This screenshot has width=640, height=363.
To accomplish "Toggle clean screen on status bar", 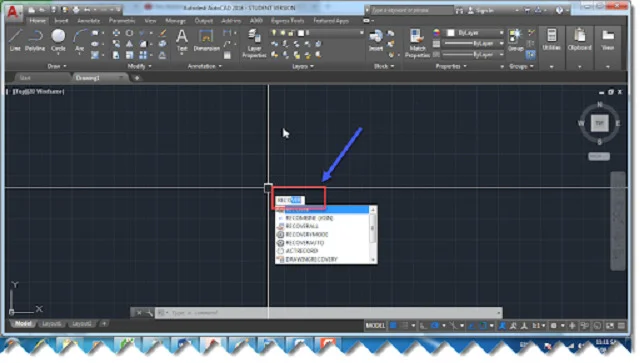I will pyautogui.click(x=610, y=325).
